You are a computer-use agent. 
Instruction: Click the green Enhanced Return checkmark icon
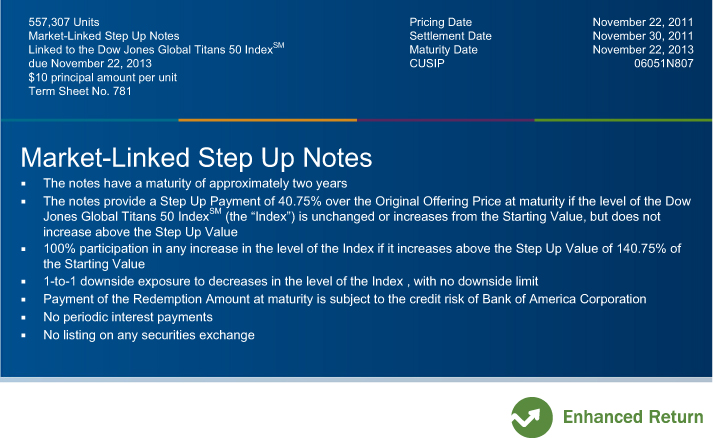point(532,417)
